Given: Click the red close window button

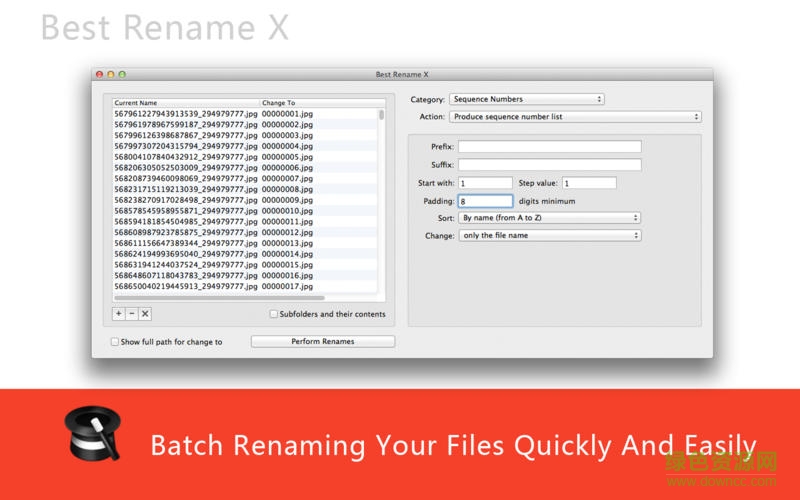Looking at the screenshot, I should tap(99, 75).
